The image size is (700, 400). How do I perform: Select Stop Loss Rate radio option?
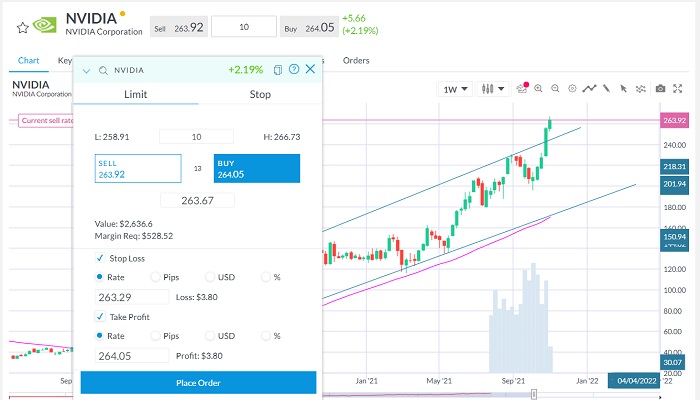tap(100, 277)
